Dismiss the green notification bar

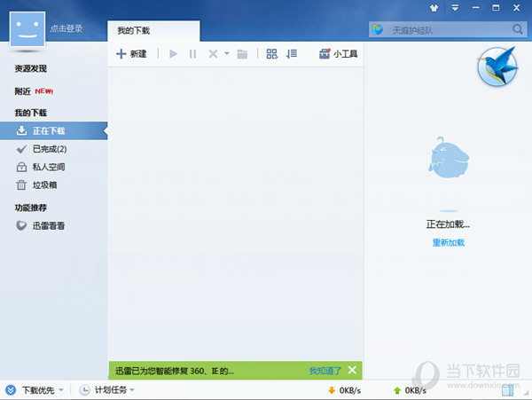pyautogui.click(x=352, y=370)
